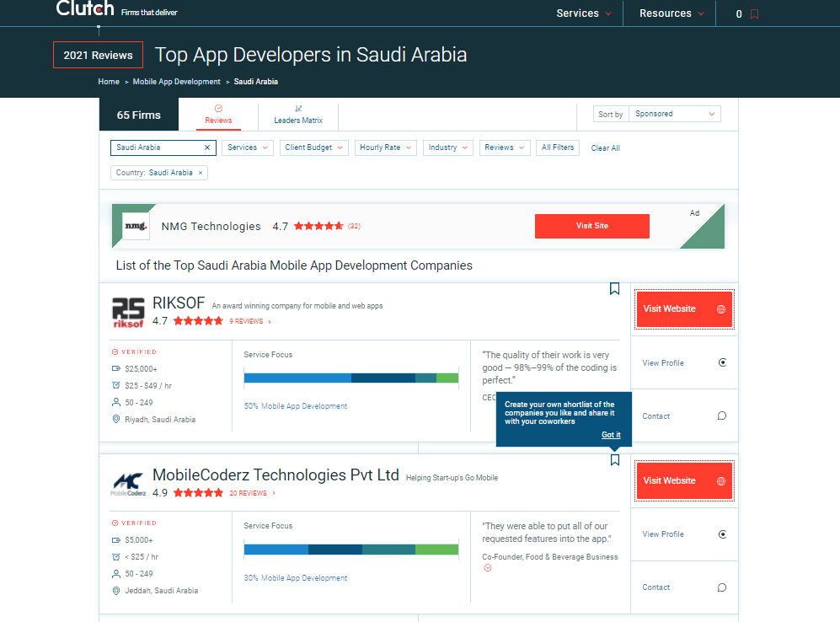This screenshot has width=840, height=622.
Task: Dismiss the shortlist tooltip with Got it
Action: tap(611, 435)
